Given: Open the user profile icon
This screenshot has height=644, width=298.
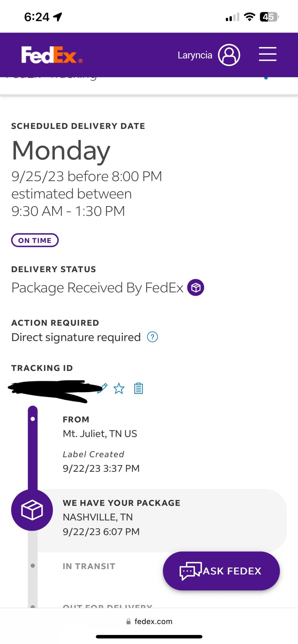Looking at the screenshot, I should (229, 55).
